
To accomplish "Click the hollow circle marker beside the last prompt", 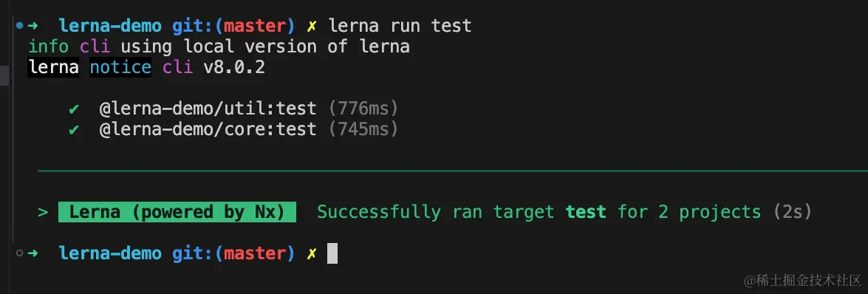I will (x=20, y=253).
